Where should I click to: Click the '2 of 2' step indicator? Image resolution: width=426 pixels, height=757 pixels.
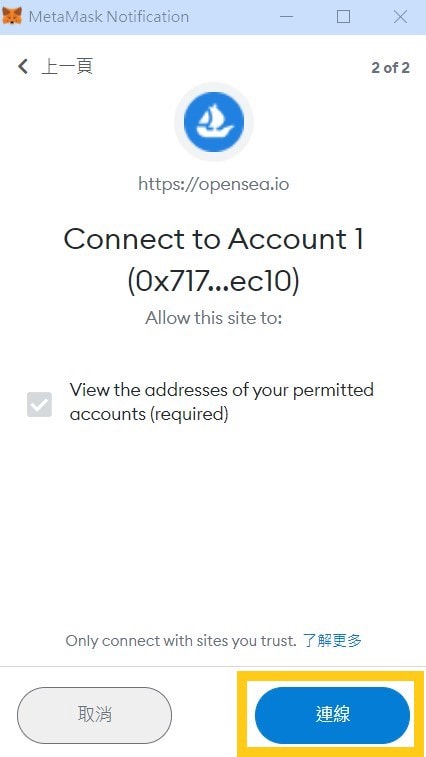coord(390,68)
